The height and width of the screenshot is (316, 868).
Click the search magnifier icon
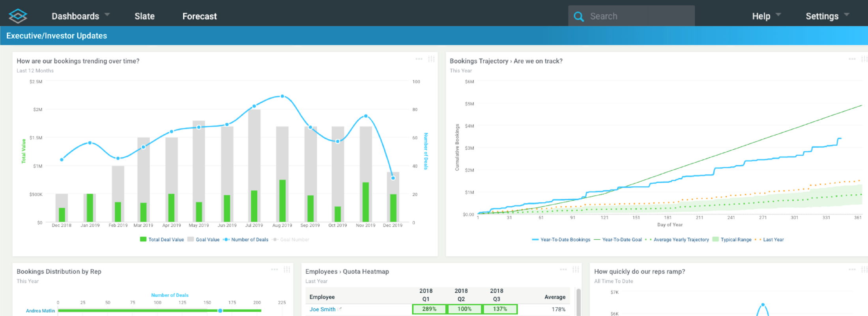578,16
